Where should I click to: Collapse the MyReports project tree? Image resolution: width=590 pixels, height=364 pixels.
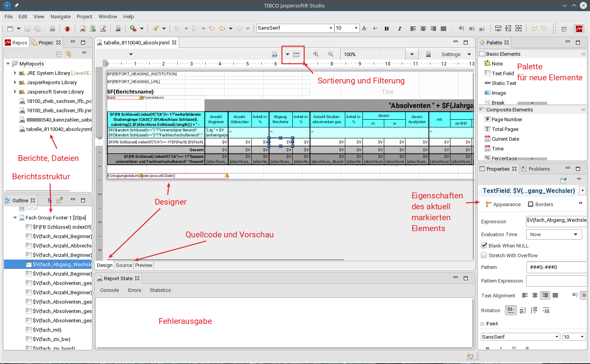click(x=8, y=64)
